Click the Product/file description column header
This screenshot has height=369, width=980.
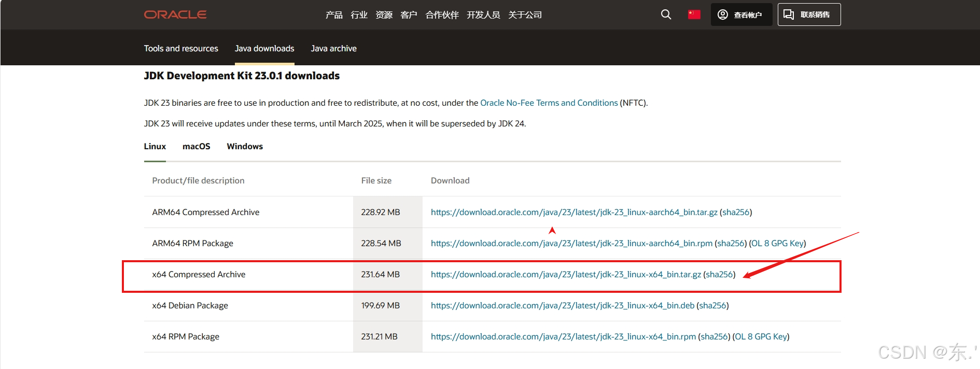tap(198, 180)
